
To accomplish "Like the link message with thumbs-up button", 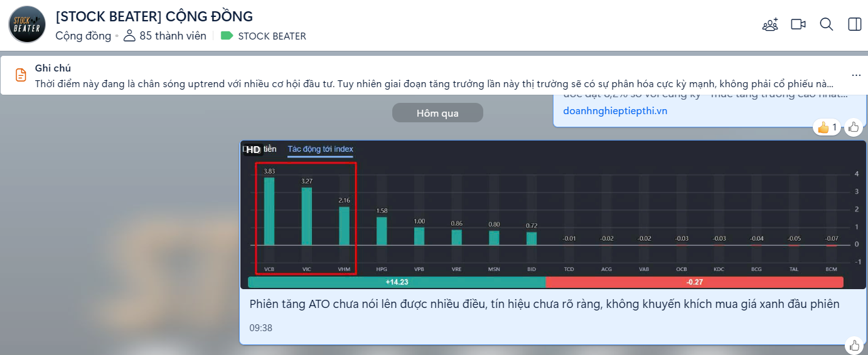I will (854, 127).
